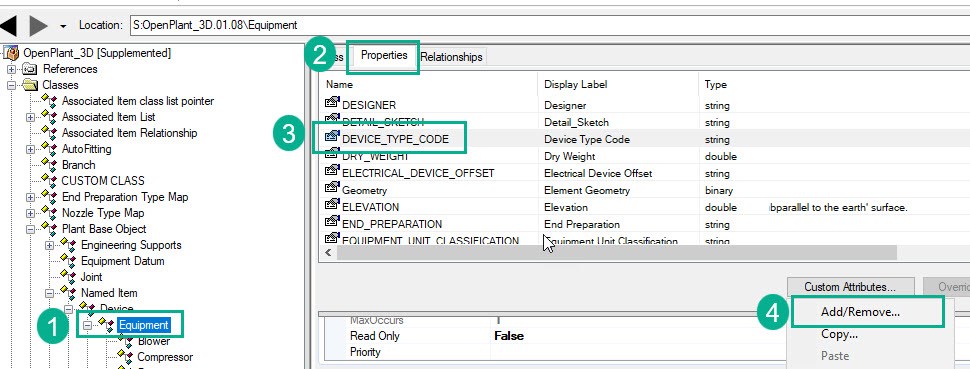Expand the Engineering Supports node

[49, 245]
